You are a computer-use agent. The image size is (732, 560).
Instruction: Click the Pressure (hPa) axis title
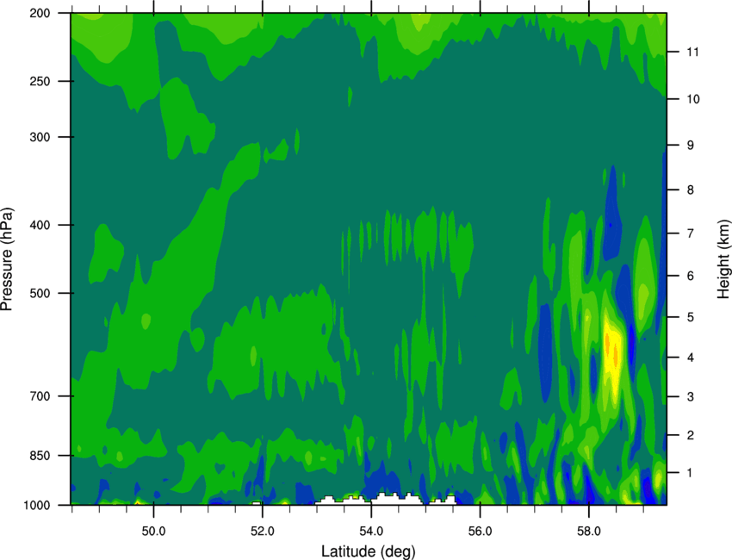(7, 259)
